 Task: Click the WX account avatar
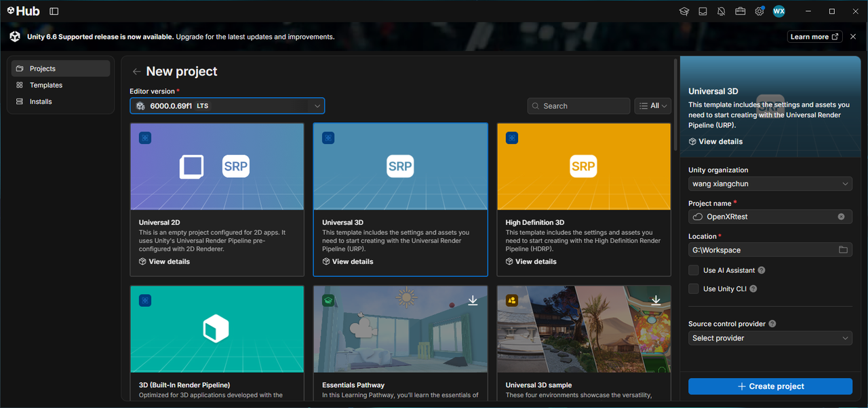(779, 12)
